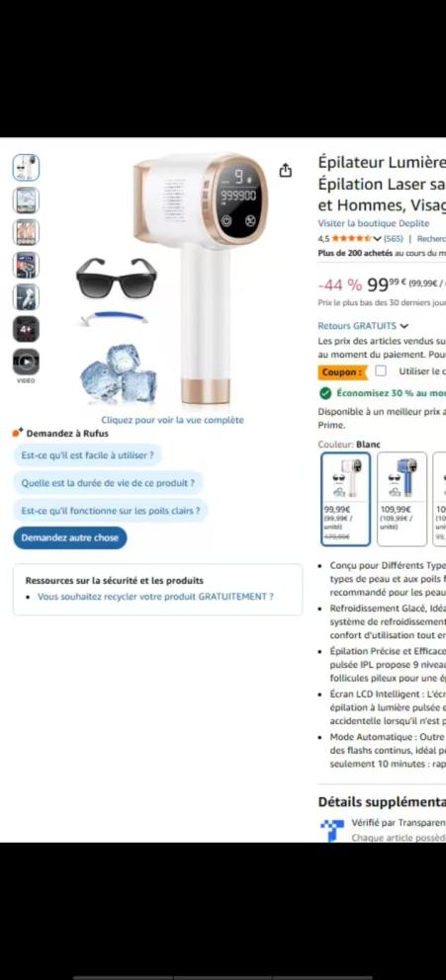Open the recycler votre produit GRATUITEMENT link
Image resolution: width=446 pixels, height=980 pixels.
click(155, 597)
